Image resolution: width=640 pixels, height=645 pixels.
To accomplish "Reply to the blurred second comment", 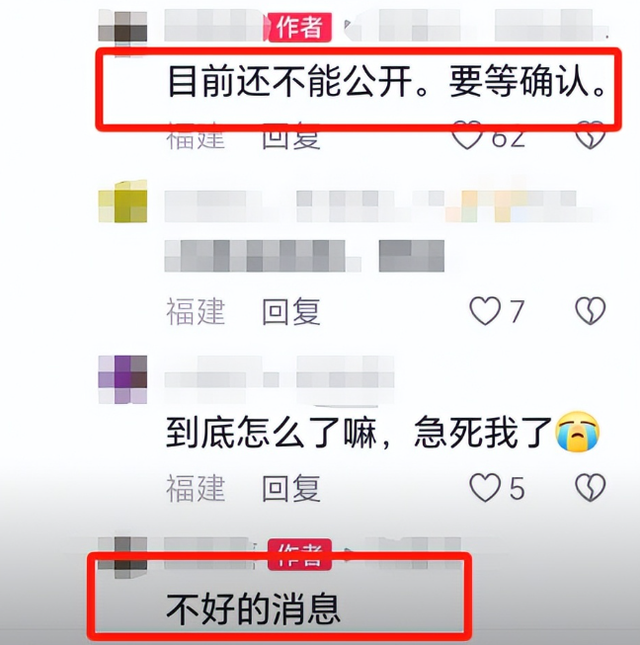I will tap(291, 311).
